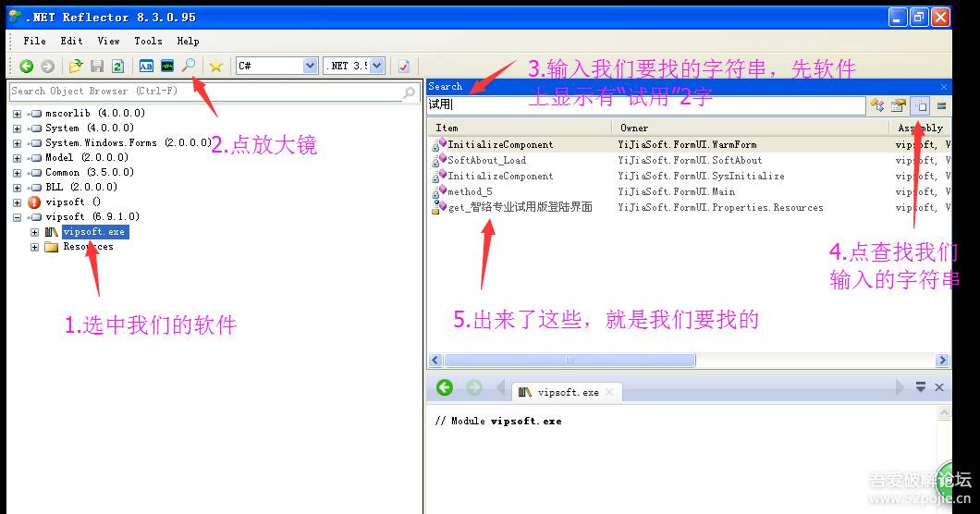Toggle the string search icon in Search pane
The width and height of the screenshot is (980, 514).
pyautogui.click(x=920, y=105)
